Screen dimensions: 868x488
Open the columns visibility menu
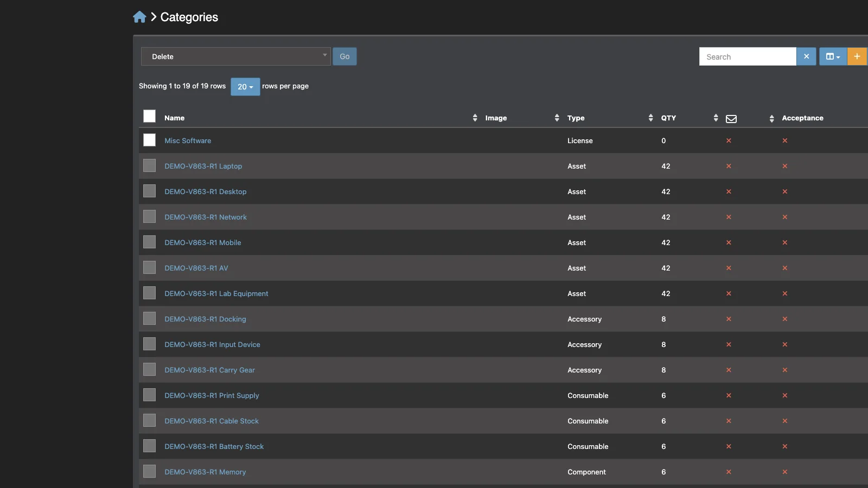point(833,56)
